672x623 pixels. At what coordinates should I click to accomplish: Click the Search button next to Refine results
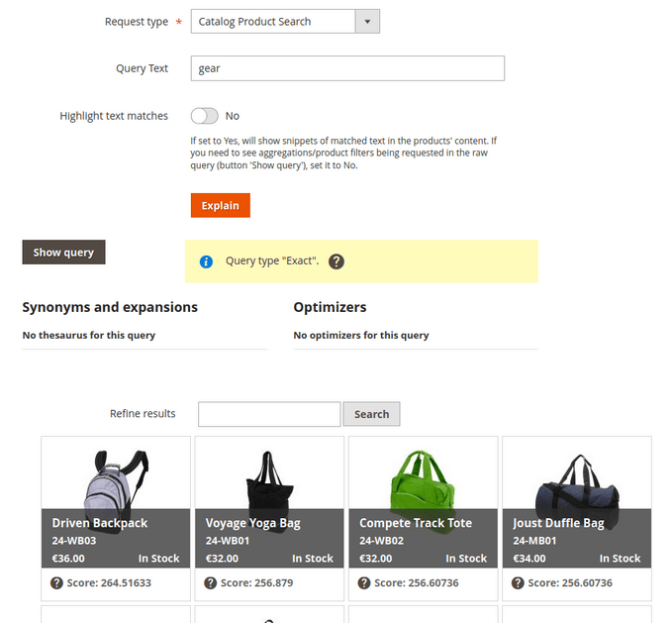coord(371,414)
